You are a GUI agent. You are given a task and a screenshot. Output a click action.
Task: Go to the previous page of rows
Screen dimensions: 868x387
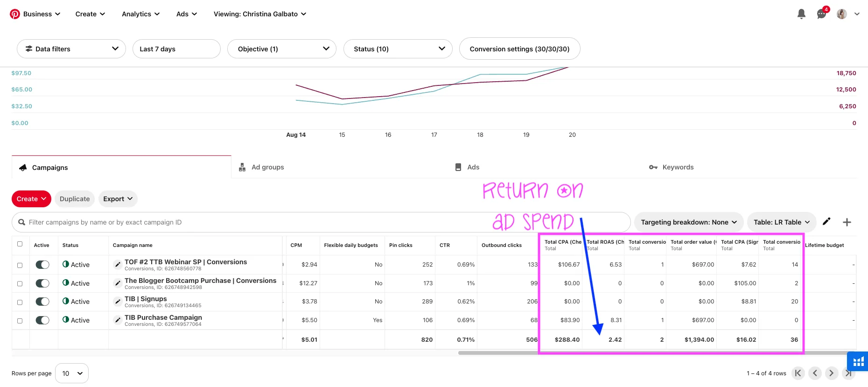[x=815, y=373]
